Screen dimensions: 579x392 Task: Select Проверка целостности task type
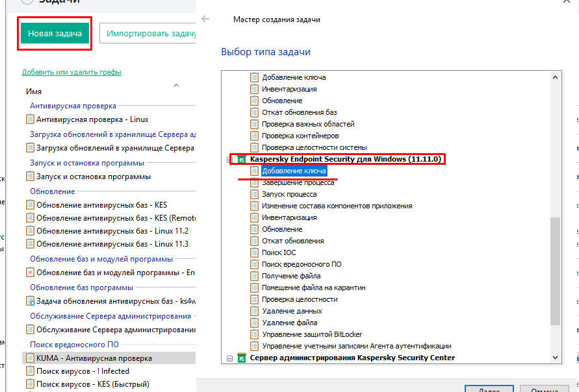[300, 299]
